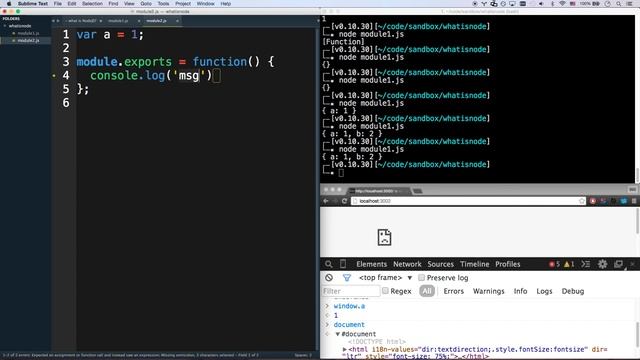The image size is (640, 360).
Task: Open Spotlight search in the menu bar
Action: [x=619, y=4]
